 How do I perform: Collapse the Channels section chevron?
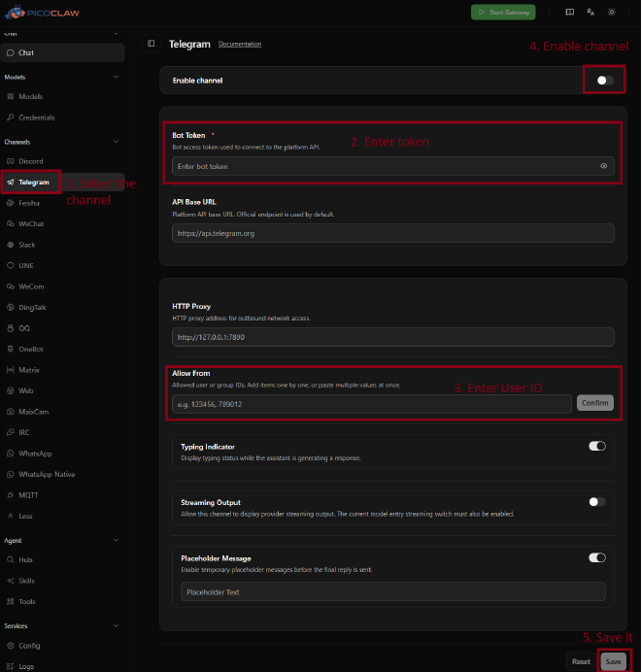pos(117,142)
